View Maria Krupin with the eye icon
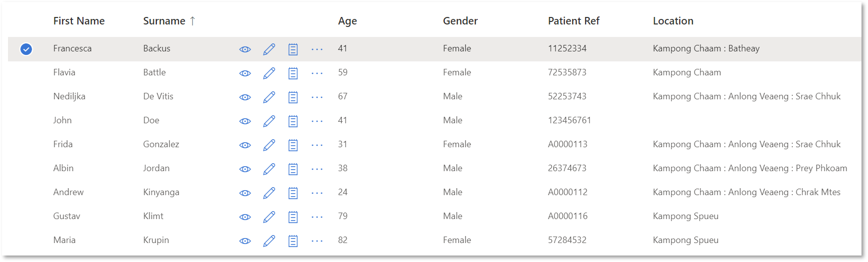 tap(245, 241)
